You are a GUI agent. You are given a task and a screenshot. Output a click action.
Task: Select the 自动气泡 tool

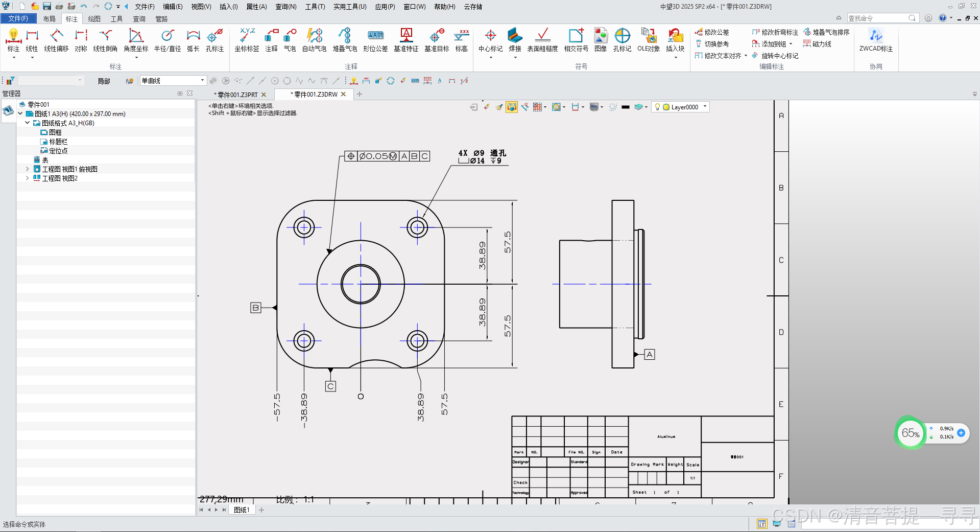314,40
